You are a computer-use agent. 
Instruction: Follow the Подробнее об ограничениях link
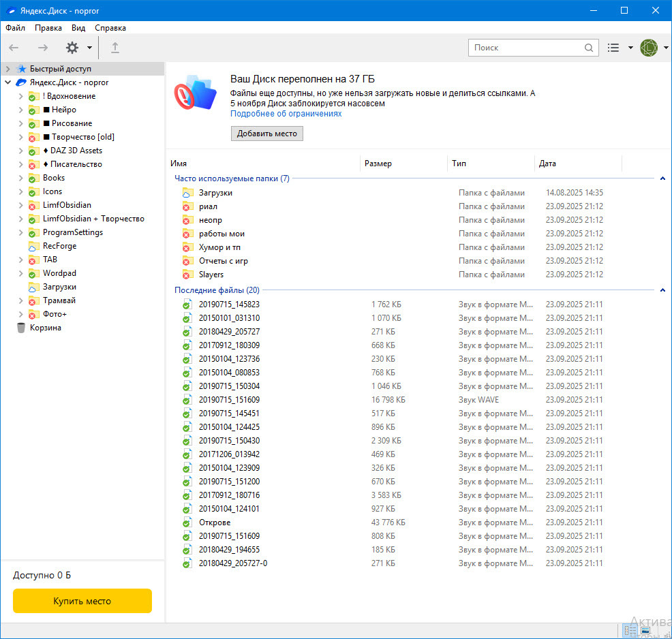(286, 114)
